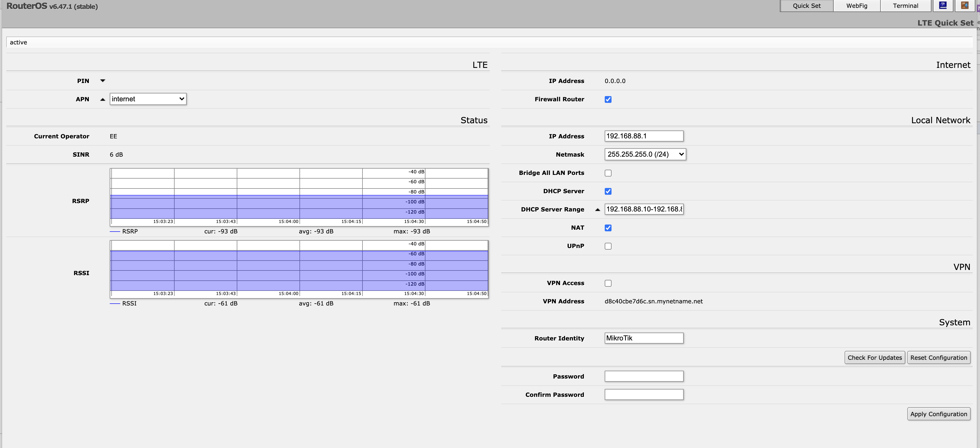Click the Password input field
The height and width of the screenshot is (448, 980).
coord(644,376)
